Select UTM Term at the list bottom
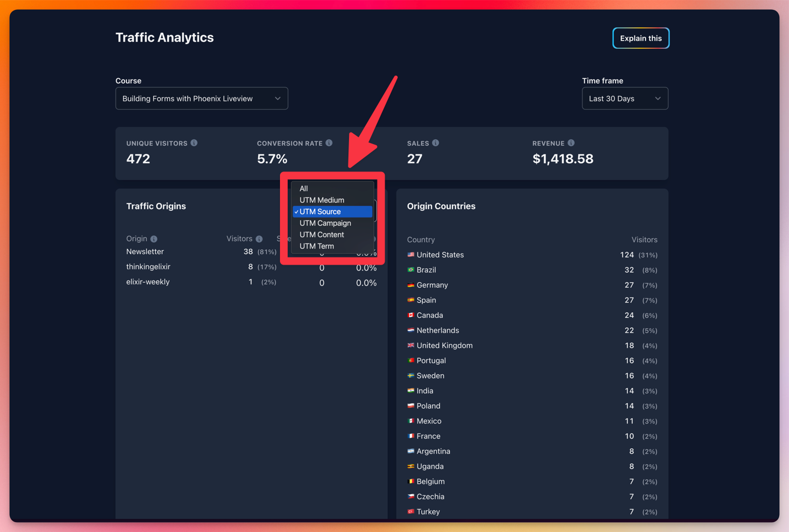The height and width of the screenshot is (532, 789). [317, 246]
